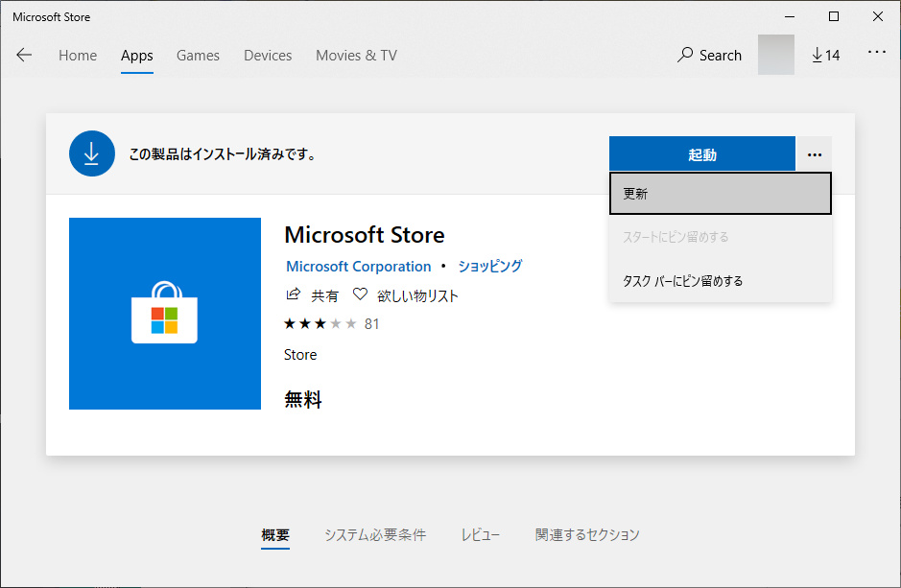This screenshot has width=901, height=588.
Task: Maximize the Microsoft Store window
Action: [834, 16]
